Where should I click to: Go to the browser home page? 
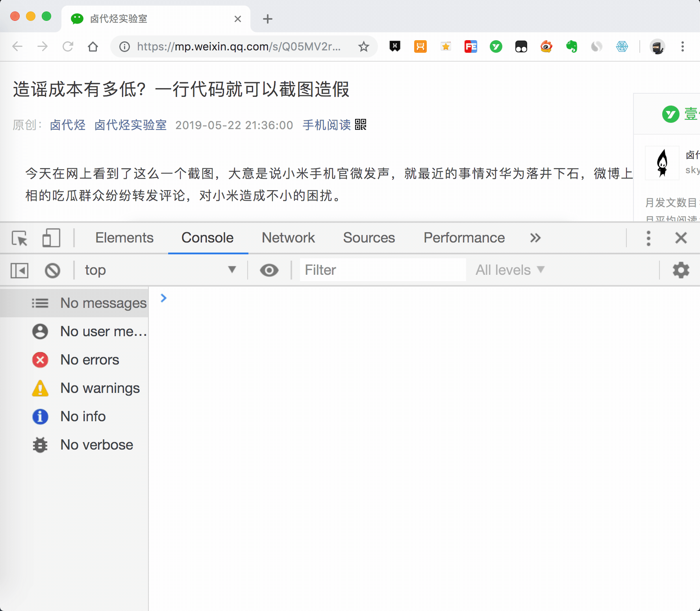coord(93,46)
